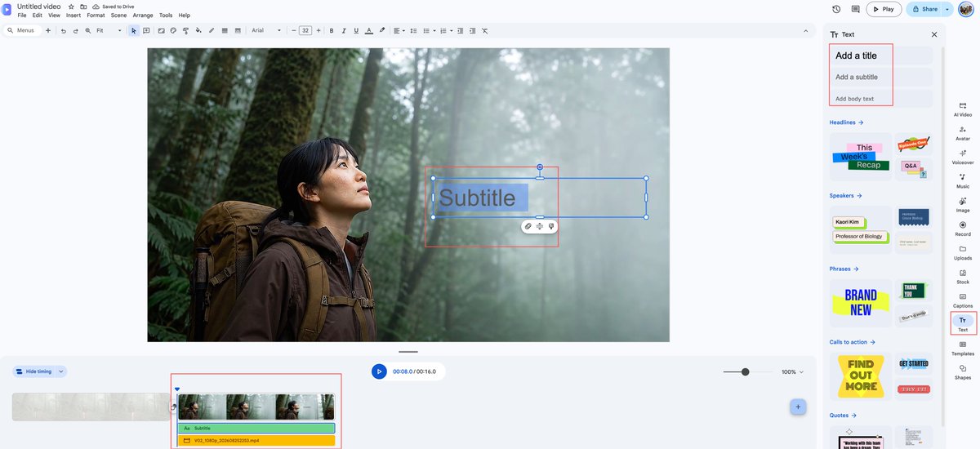Click the Saved to Drive cloud icon
The height and width of the screenshot is (449, 980).
[x=96, y=7]
